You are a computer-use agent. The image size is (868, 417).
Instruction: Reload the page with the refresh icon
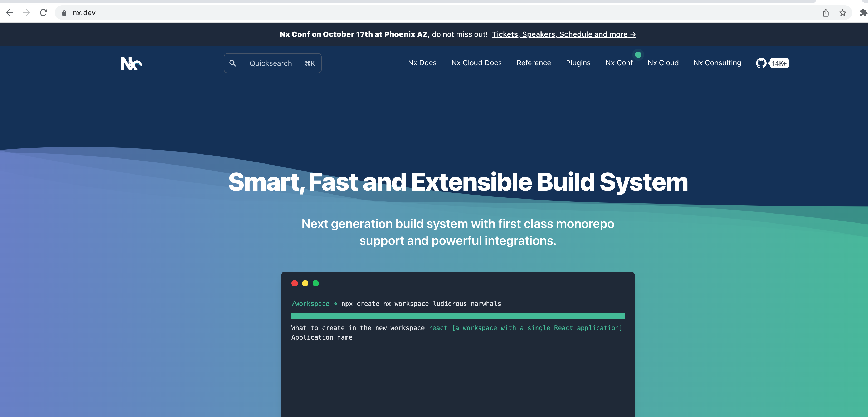[44, 12]
